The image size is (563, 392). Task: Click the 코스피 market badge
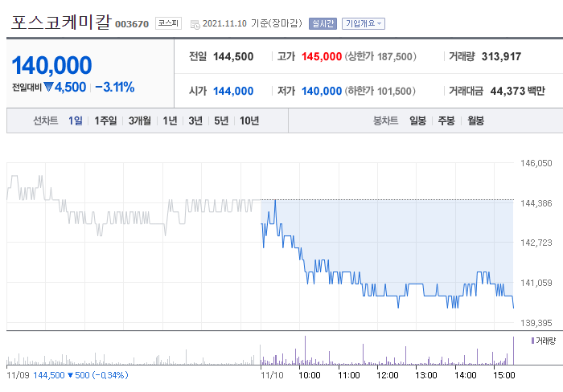[x=168, y=23]
